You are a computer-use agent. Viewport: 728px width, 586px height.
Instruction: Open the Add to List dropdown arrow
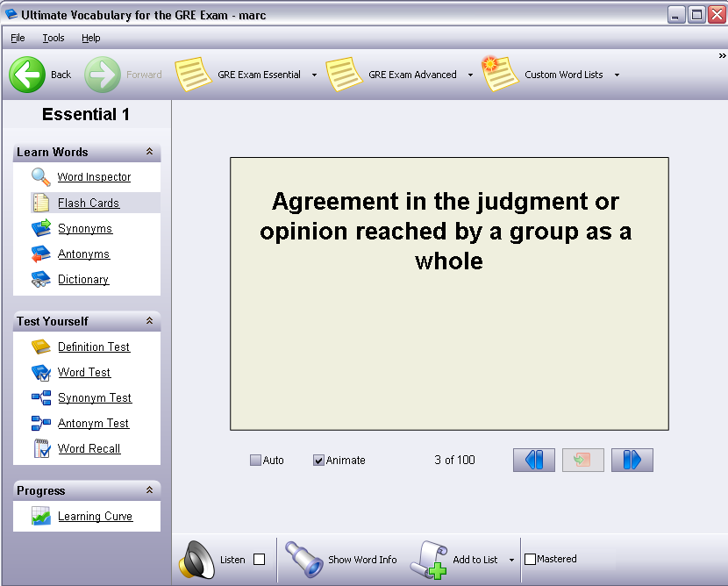[x=511, y=560]
